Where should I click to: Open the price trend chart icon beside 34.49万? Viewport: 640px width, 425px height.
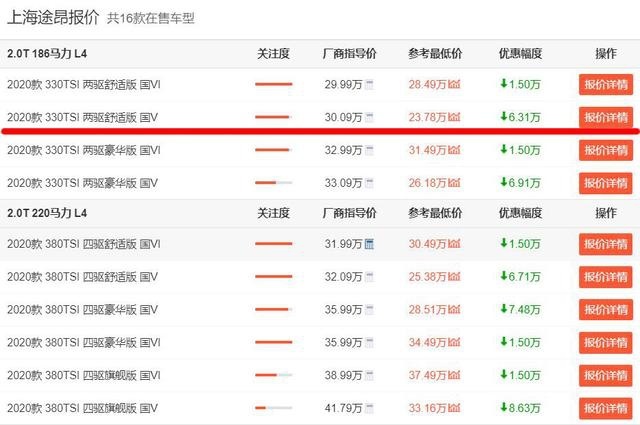coord(454,342)
